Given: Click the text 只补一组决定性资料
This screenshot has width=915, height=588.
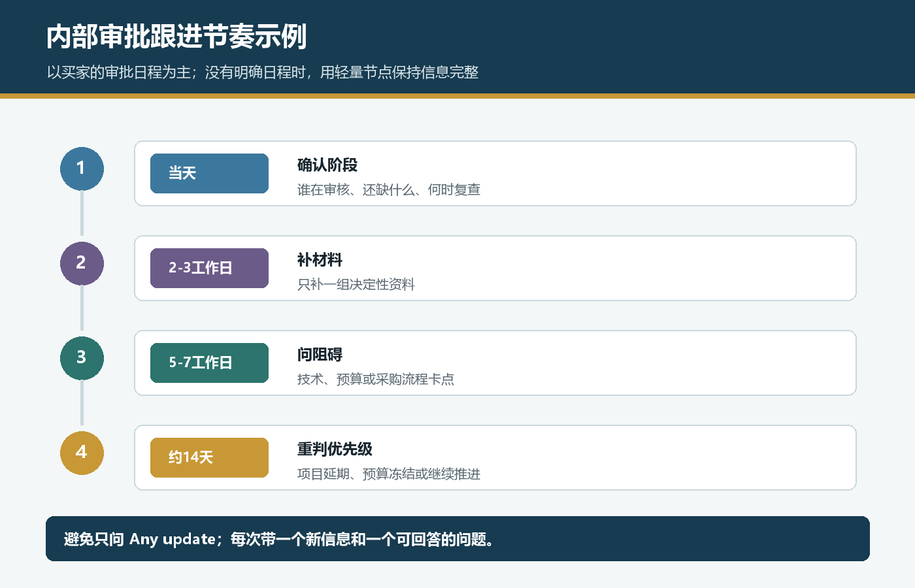Looking at the screenshot, I should point(356,284).
